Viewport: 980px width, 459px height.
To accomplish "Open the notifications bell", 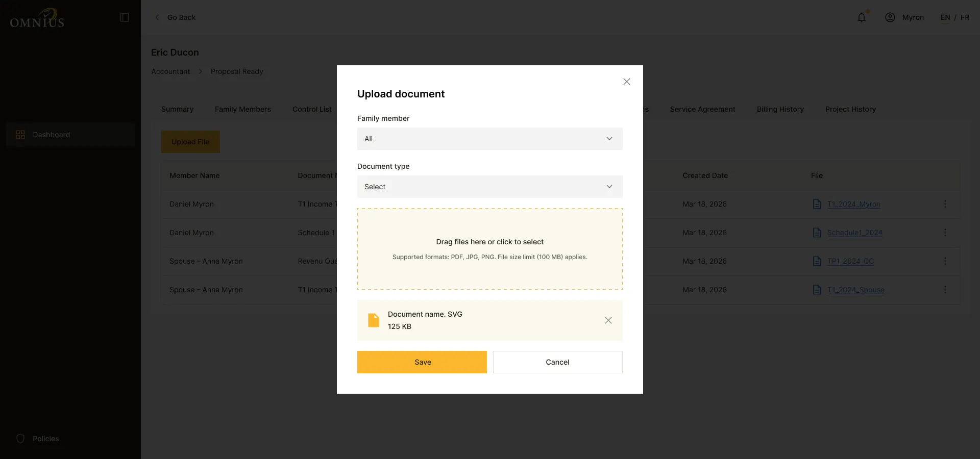I will tap(862, 17).
